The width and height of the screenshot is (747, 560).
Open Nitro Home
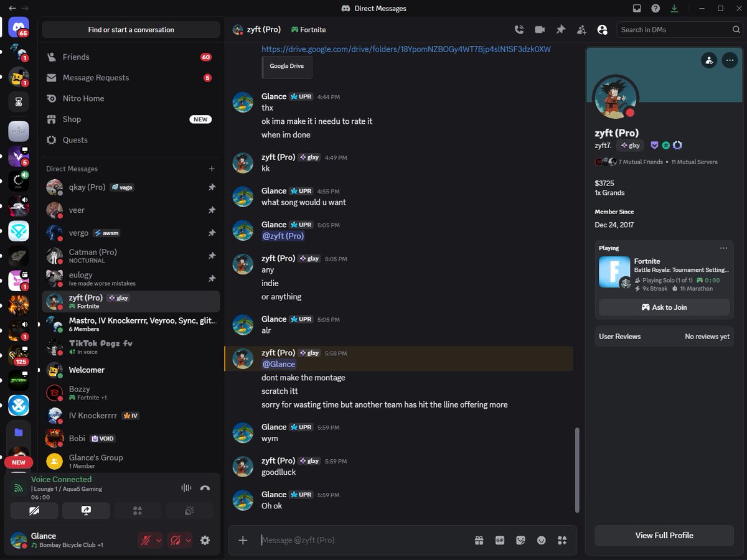(x=131, y=98)
